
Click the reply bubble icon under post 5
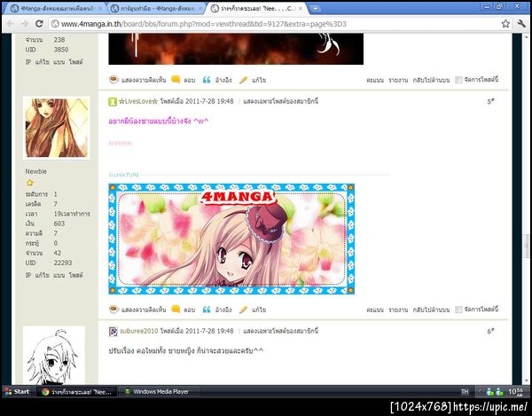(176, 309)
